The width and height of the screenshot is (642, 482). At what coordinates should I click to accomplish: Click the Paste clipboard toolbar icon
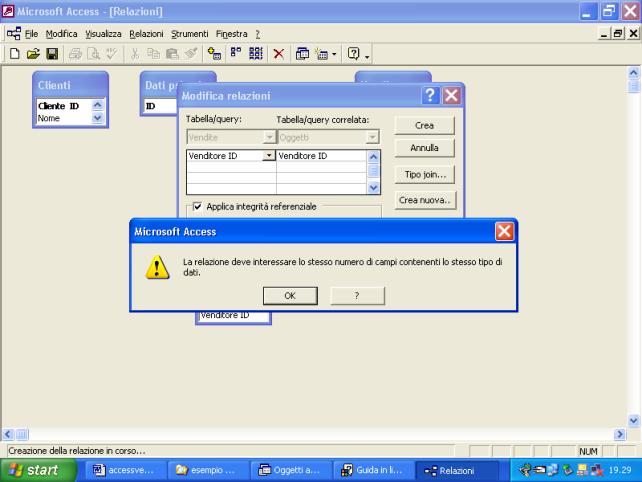point(172,54)
